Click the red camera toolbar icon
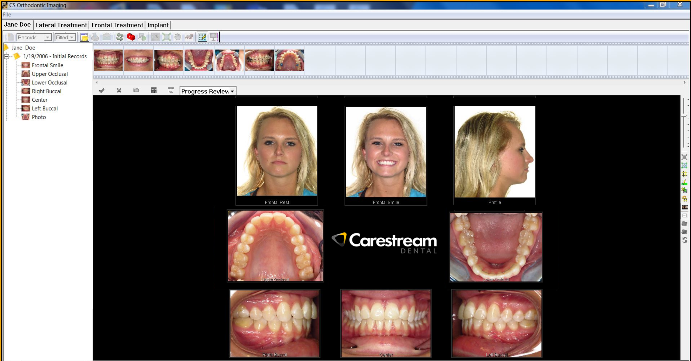The height and width of the screenshot is (361, 691). coord(131,37)
